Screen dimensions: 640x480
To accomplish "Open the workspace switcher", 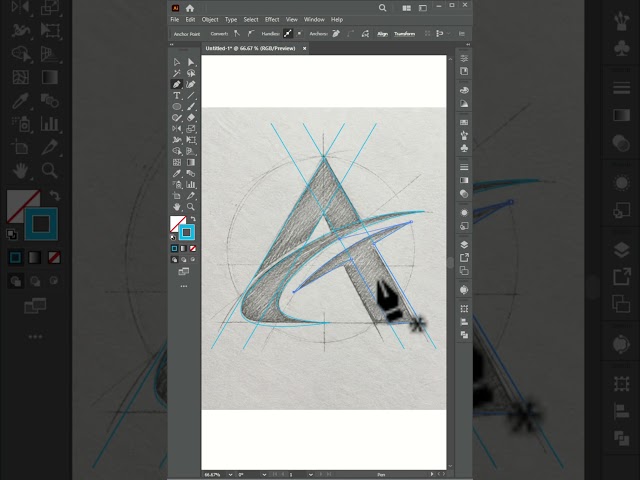I will [x=423, y=8].
